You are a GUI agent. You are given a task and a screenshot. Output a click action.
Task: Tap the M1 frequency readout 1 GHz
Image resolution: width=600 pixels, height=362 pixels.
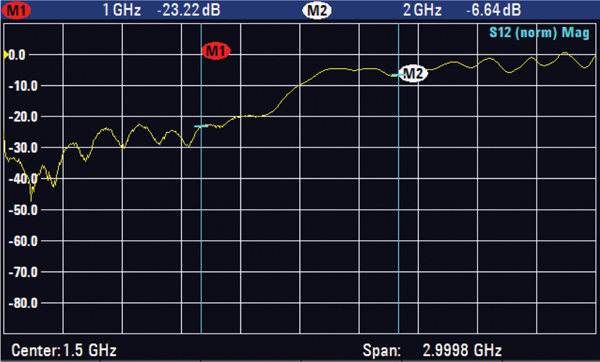tap(122, 10)
